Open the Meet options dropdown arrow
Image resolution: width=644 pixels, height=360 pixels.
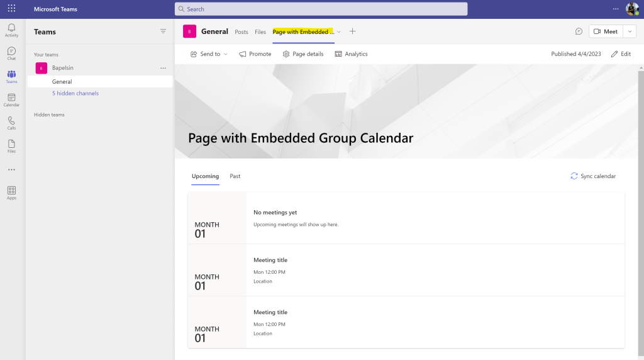630,31
